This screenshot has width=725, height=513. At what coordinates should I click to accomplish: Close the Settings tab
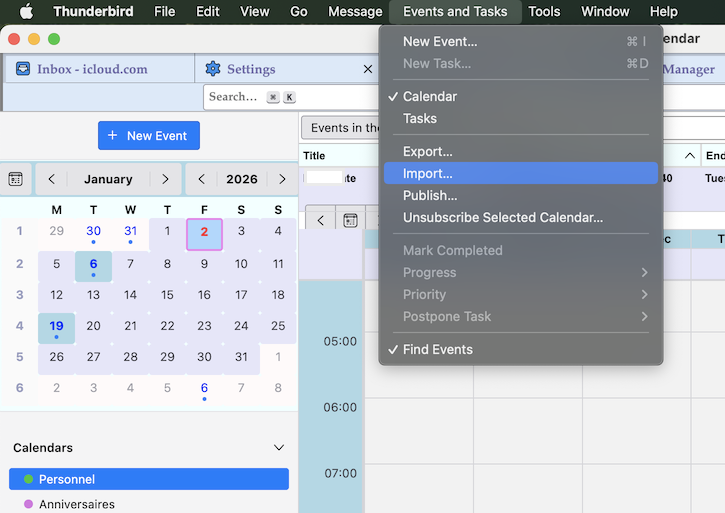pos(368,69)
